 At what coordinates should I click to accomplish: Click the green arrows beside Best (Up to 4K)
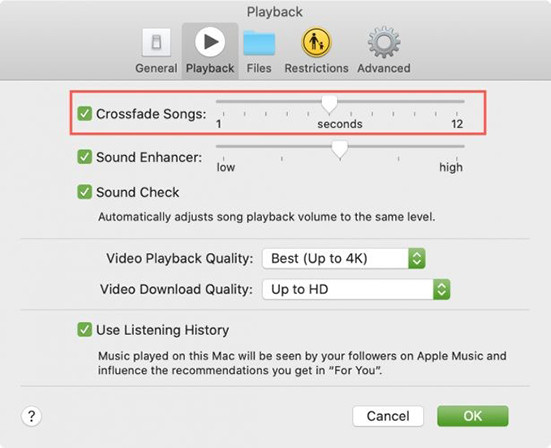coord(417,259)
